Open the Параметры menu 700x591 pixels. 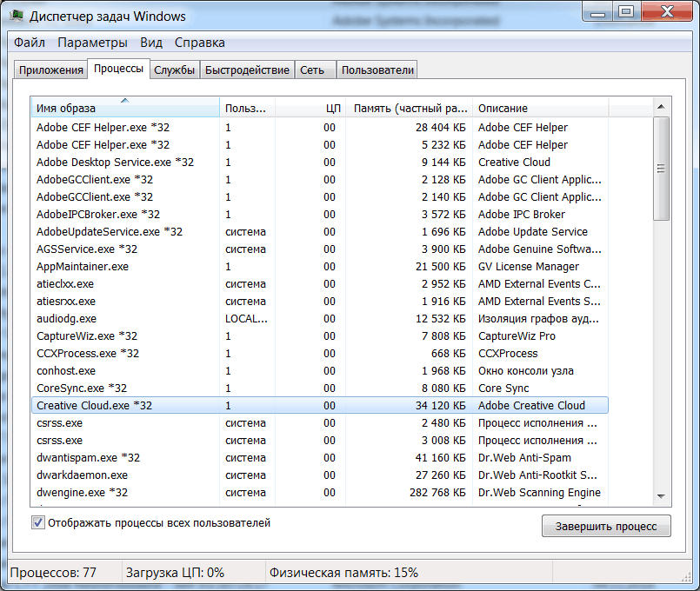[x=92, y=43]
